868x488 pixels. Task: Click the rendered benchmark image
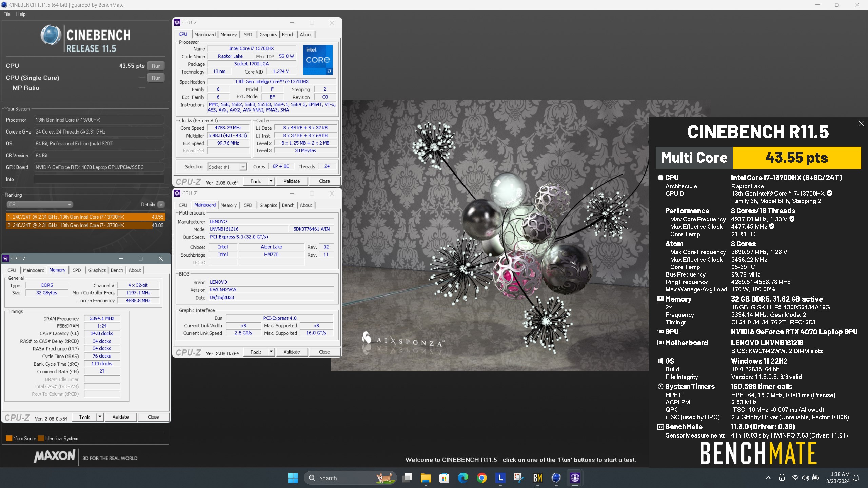coord(490,236)
